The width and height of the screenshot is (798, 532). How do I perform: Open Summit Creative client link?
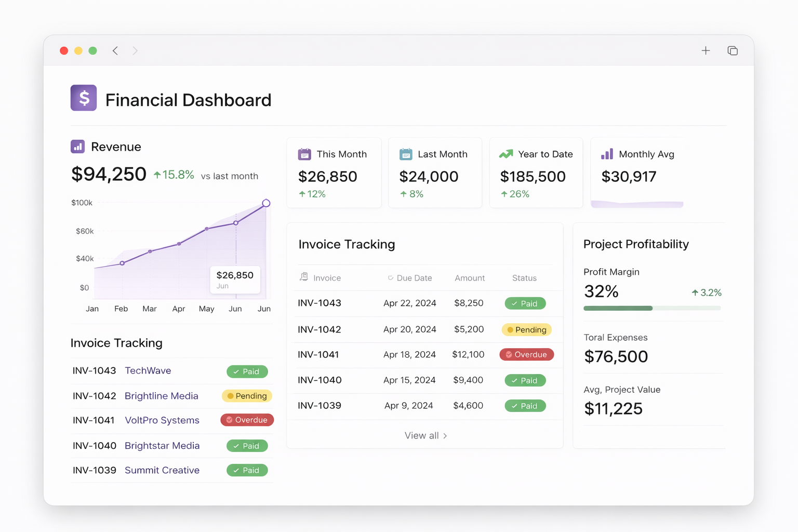162,470
